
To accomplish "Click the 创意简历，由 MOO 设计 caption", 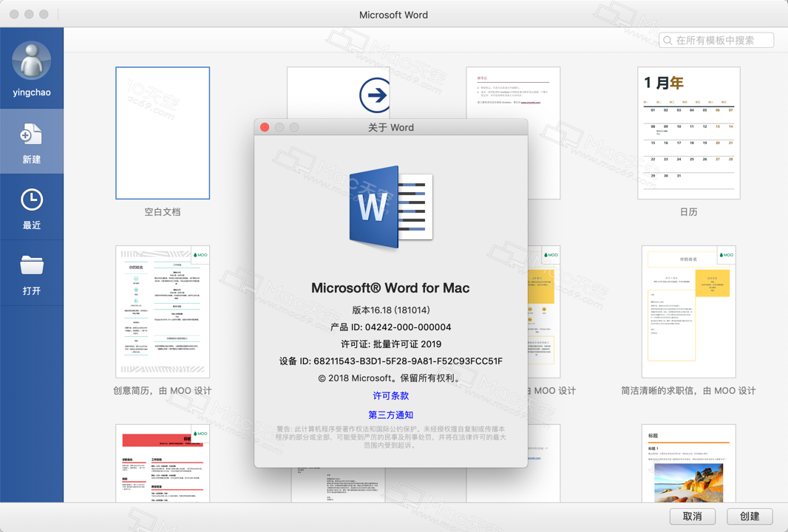I will click(163, 391).
